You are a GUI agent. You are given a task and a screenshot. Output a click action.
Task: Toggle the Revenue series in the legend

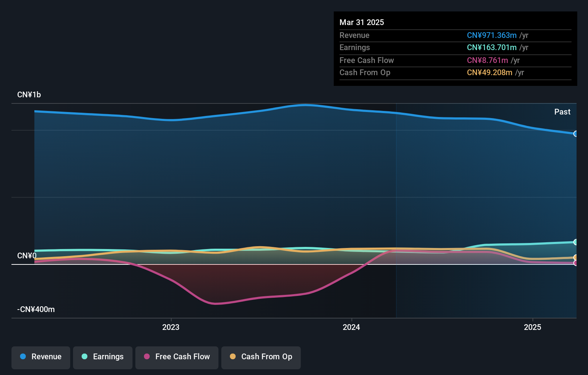41,357
